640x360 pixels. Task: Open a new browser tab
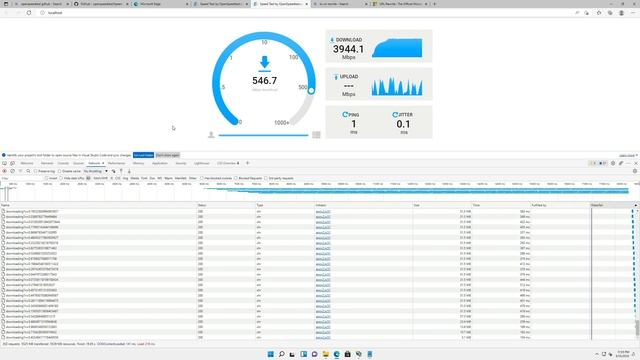434,4
